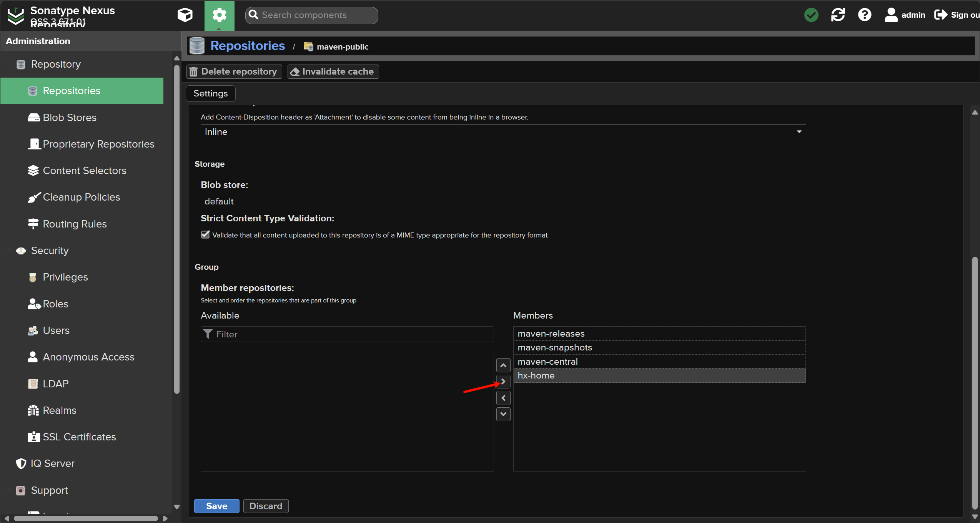This screenshot has width=980, height=523.
Task: Click the Delete repository button
Action: [x=234, y=71]
